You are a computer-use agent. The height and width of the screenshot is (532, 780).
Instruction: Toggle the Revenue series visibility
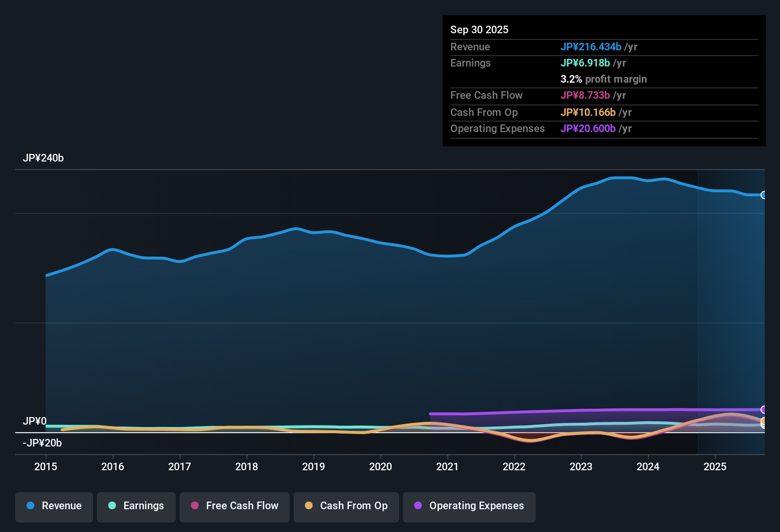pyautogui.click(x=54, y=506)
